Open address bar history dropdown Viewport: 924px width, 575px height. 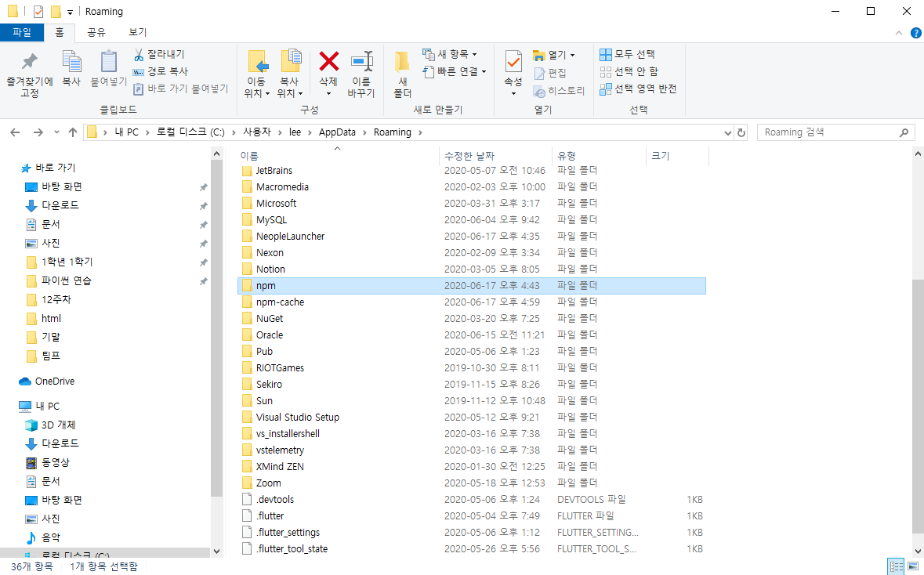pos(728,132)
